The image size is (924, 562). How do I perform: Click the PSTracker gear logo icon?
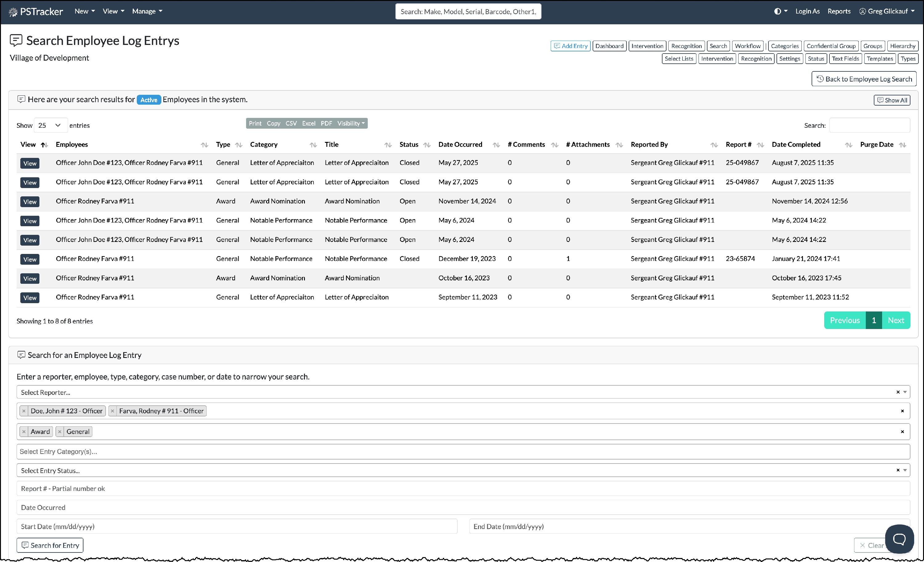pos(13,12)
